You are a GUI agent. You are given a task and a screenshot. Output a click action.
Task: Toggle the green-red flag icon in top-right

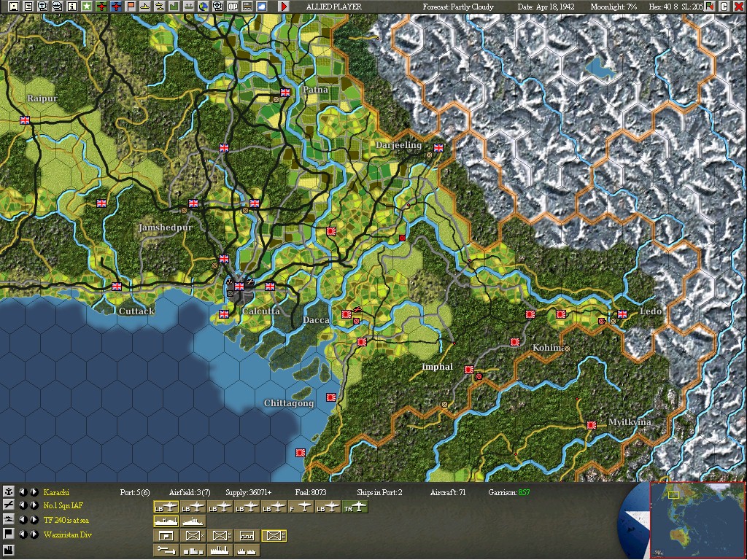point(709,6)
